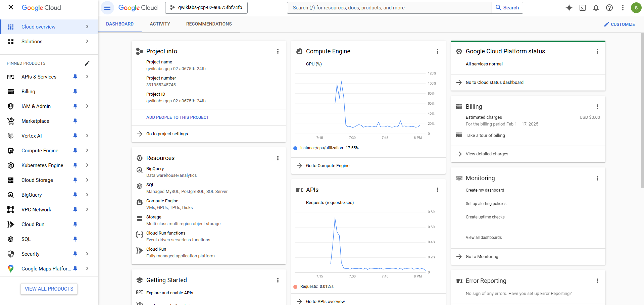Open Platform status card options menu
644x305 pixels.
tap(597, 51)
